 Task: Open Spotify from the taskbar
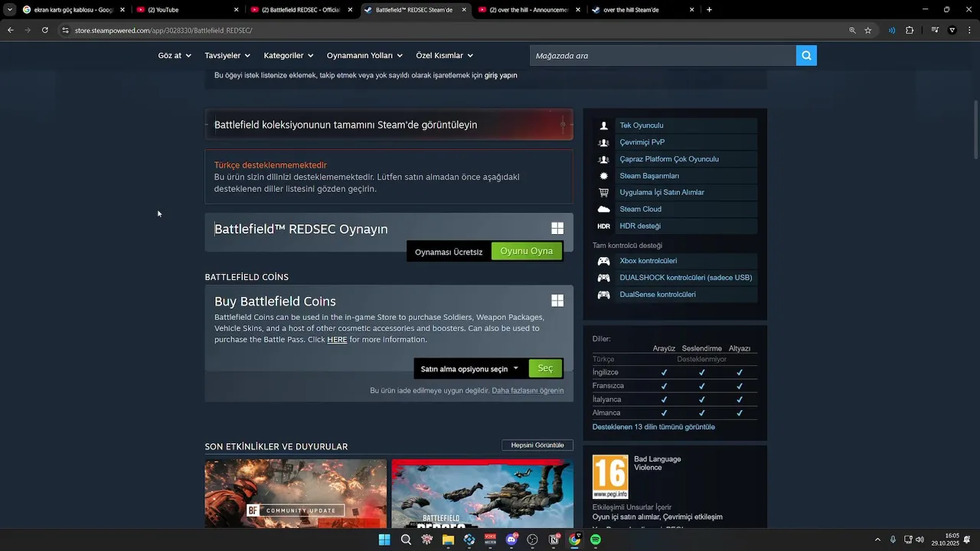pos(596,540)
